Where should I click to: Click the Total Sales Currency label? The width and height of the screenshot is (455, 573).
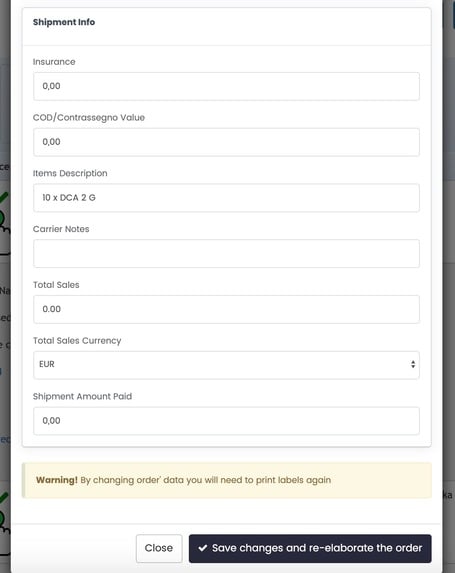77,341
